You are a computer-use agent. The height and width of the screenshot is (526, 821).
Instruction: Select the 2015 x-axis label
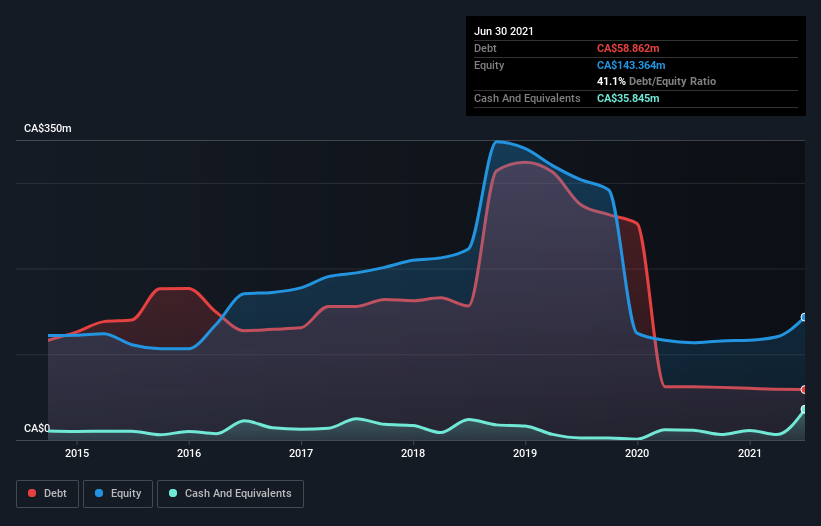pyautogui.click(x=77, y=453)
